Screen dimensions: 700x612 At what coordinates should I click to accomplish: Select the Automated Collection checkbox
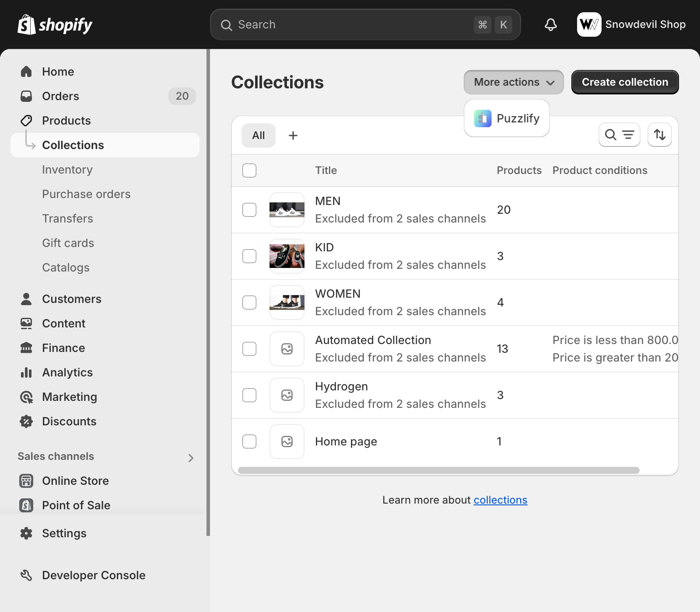(x=249, y=349)
